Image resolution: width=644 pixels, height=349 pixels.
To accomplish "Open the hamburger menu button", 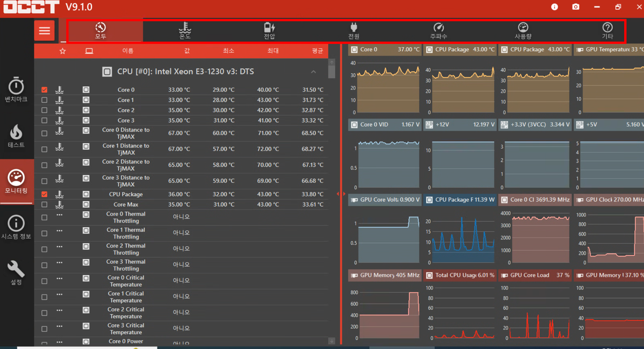I will pyautogui.click(x=44, y=30).
